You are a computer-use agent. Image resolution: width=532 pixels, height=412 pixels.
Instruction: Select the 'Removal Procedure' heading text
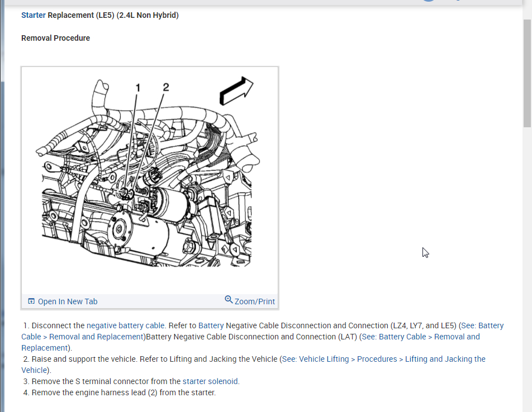(56, 39)
